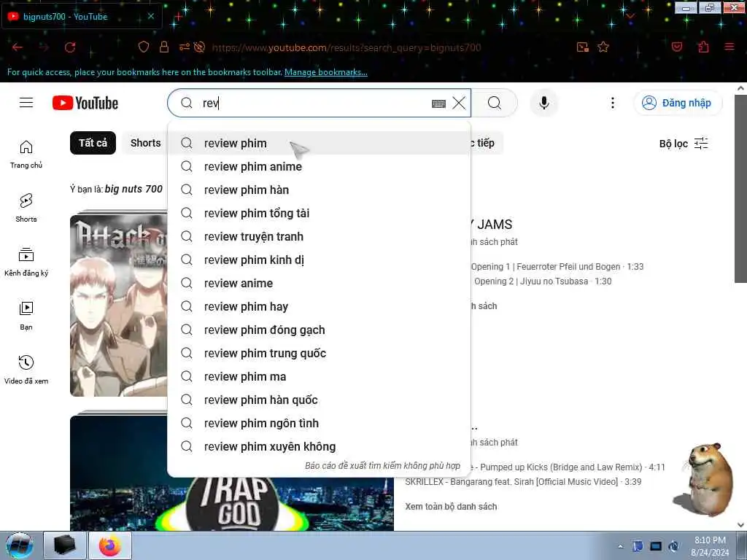Image resolution: width=747 pixels, height=560 pixels.
Task: Click scrollbar down arrow
Action: pyautogui.click(x=741, y=525)
